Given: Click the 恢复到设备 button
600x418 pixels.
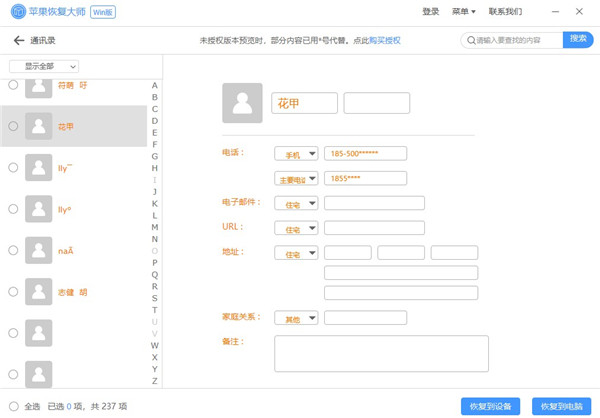Looking at the screenshot, I should coord(490,406).
